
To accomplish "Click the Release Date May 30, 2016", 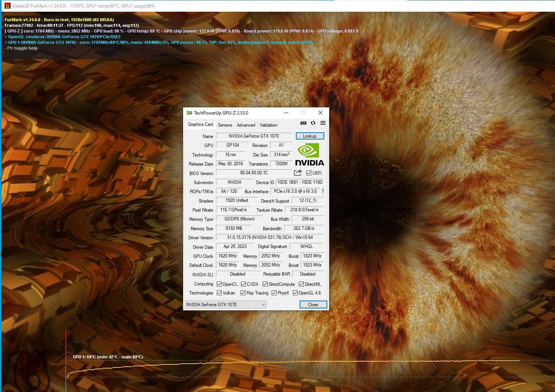I will [230, 164].
